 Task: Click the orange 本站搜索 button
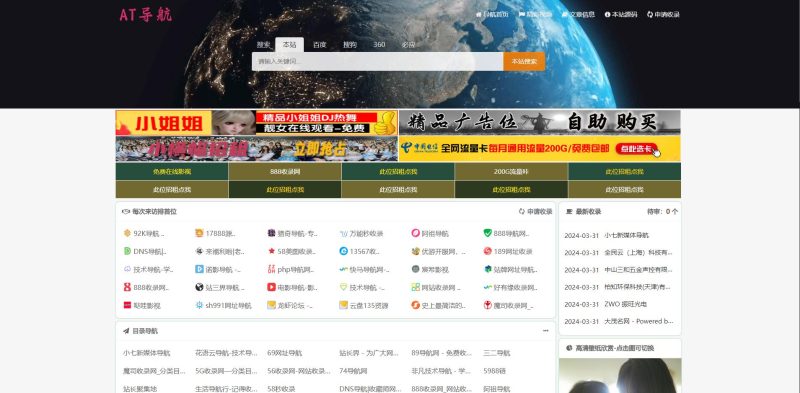click(524, 61)
